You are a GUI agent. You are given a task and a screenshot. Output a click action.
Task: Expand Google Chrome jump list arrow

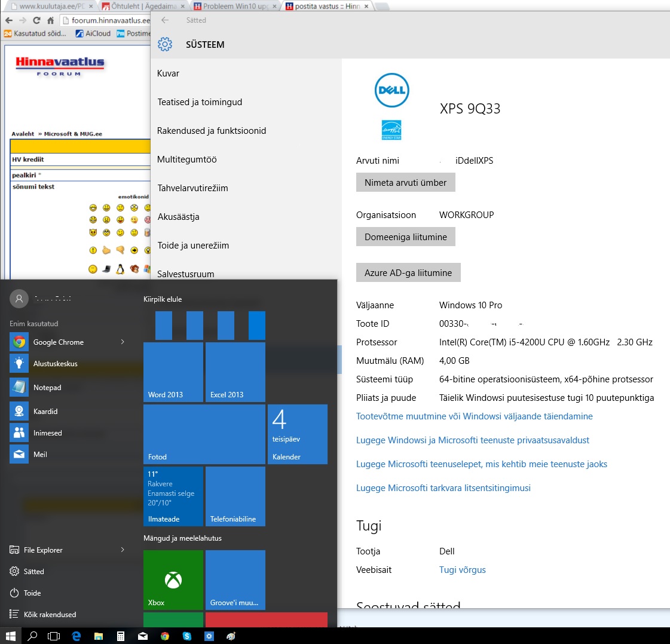coord(123,342)
